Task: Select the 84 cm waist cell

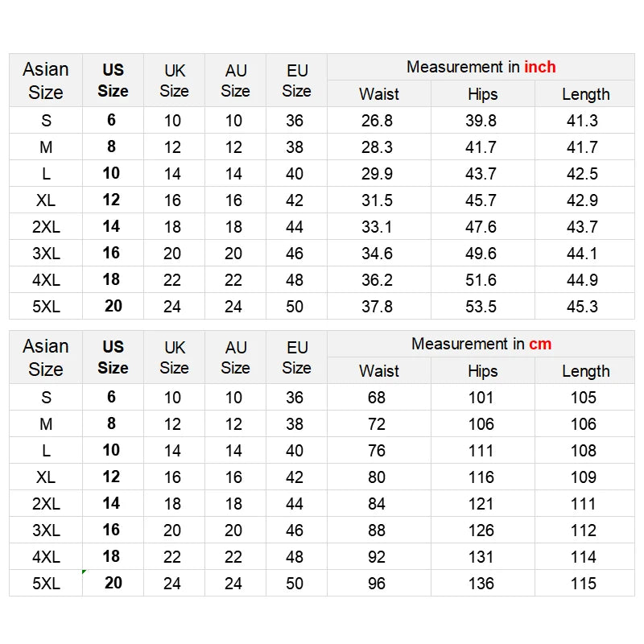Action: tap(377, 504)
